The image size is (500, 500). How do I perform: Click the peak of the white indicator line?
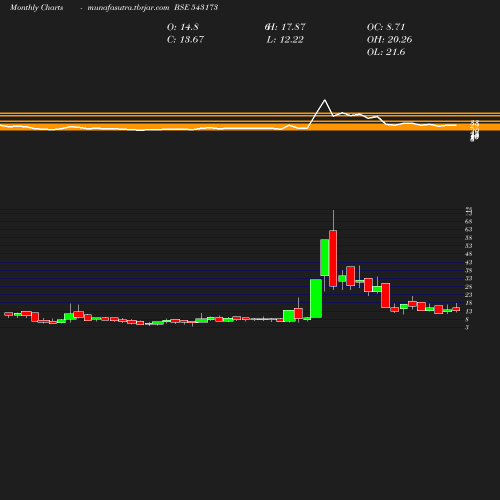point(325,100)
